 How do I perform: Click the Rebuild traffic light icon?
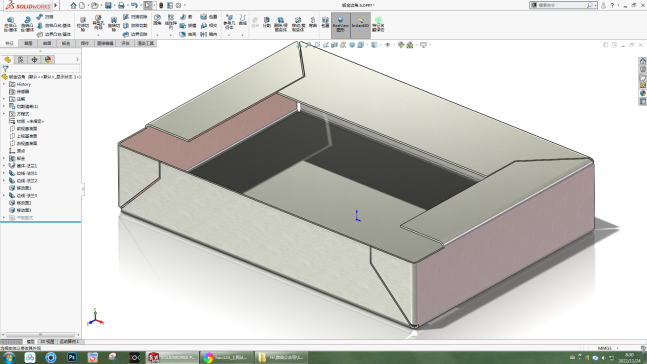(x=161, y=5)
